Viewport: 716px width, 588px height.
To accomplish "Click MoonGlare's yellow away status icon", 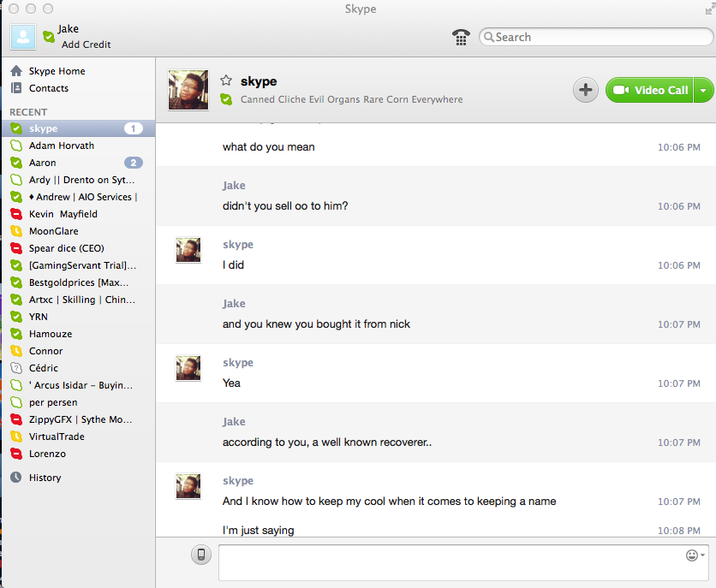I will click(x=16, y=231).
